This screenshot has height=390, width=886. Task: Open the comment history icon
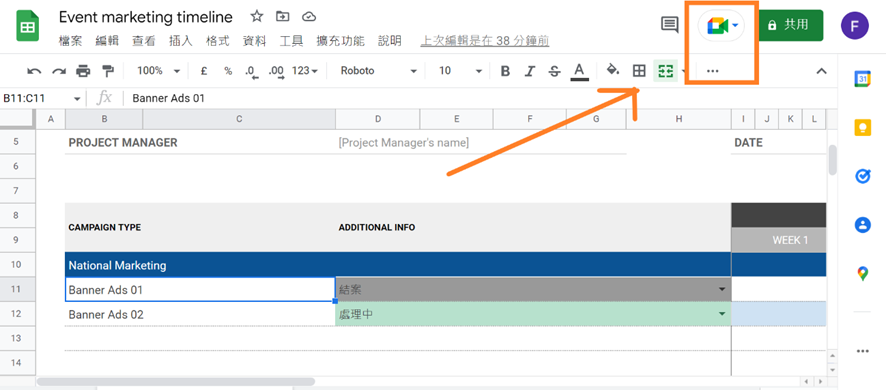pyautogui.click(x=670, y=25)
